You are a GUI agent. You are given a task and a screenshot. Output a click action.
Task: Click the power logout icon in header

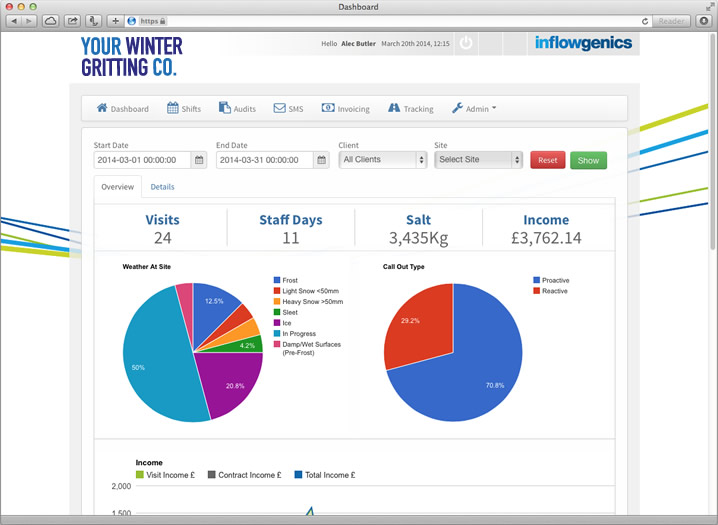pos(466,44)
